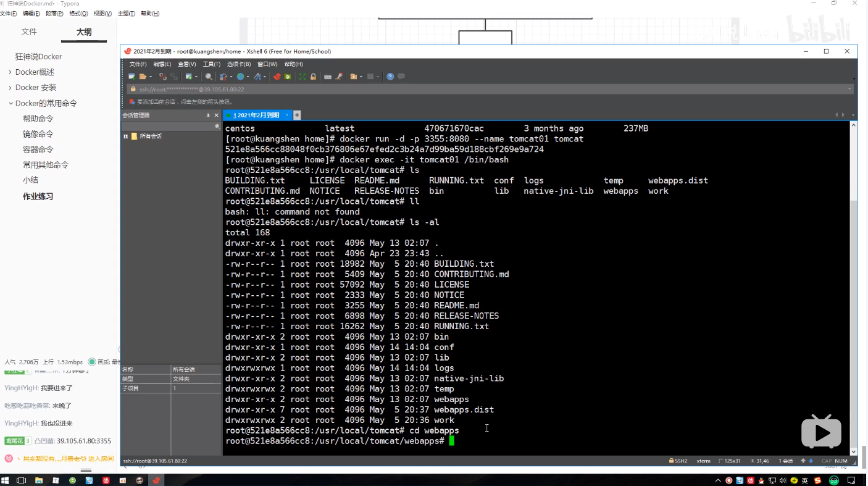Screen dimensions: 868x486
Task: Click 狂神说Docker heading in Typora outline
Action: click(38, 57)
